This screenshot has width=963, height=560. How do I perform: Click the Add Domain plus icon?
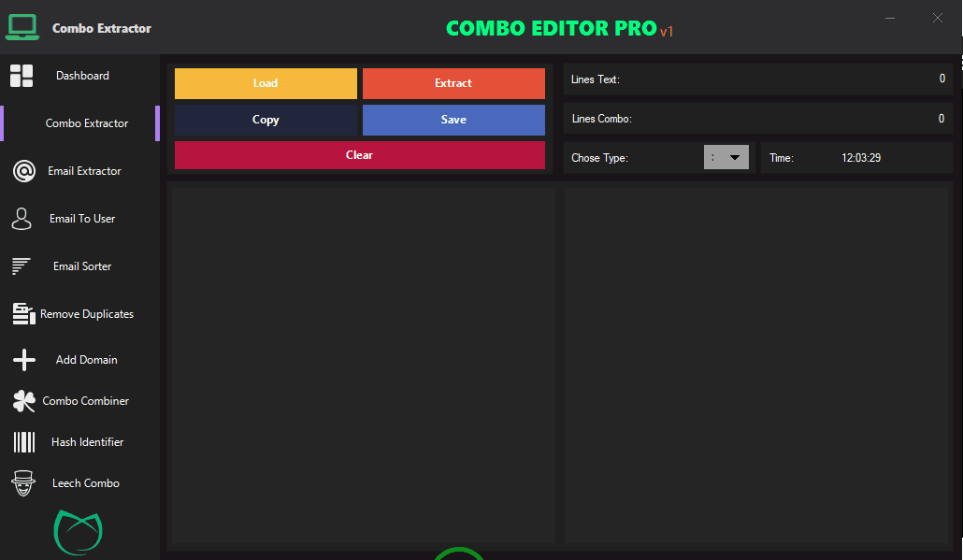coord(22,359)
